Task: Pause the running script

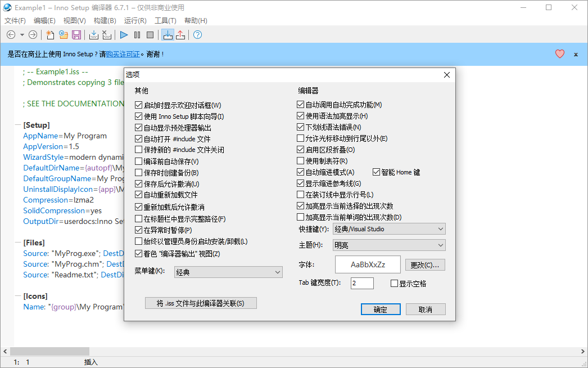Action: click(x=137, y=34)
